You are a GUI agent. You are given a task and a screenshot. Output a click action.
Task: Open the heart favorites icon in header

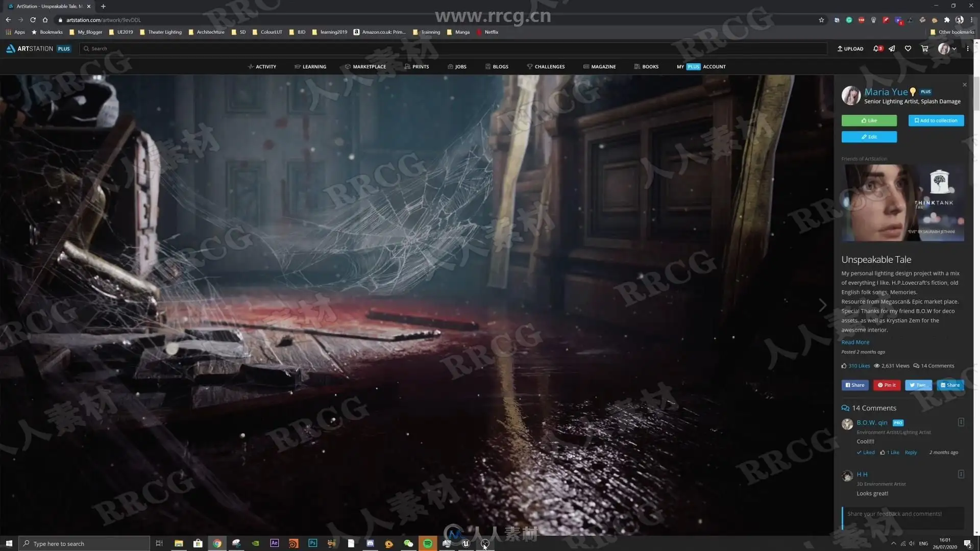908,48
